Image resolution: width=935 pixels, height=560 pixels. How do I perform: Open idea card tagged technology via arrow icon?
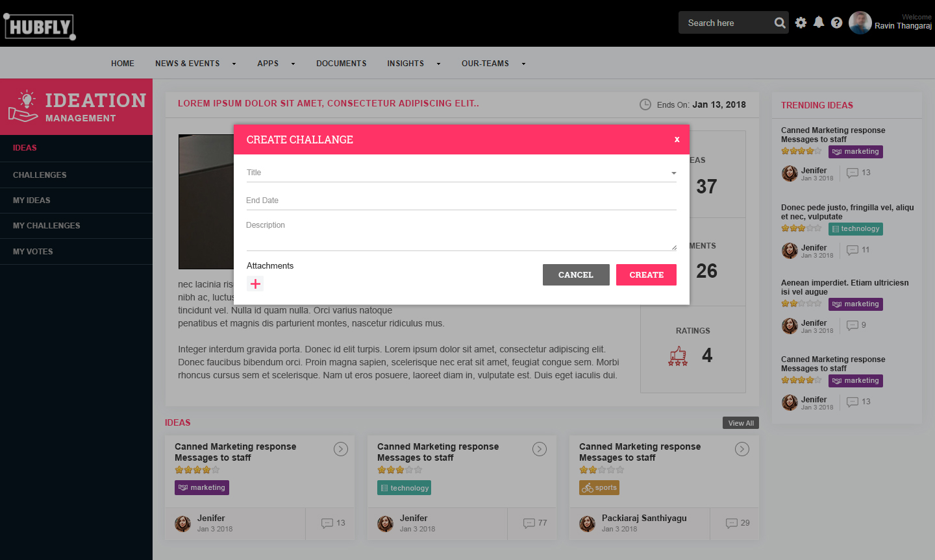[x=540, y=449]
